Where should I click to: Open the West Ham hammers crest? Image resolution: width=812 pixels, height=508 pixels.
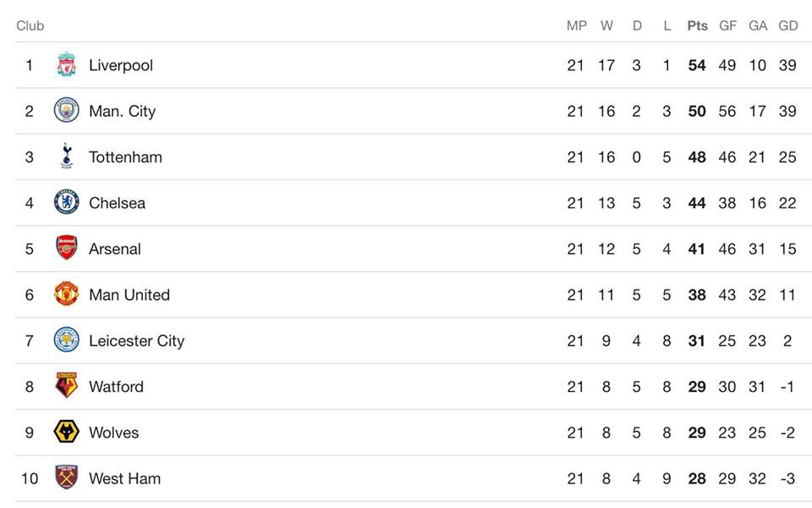[66, 478]
